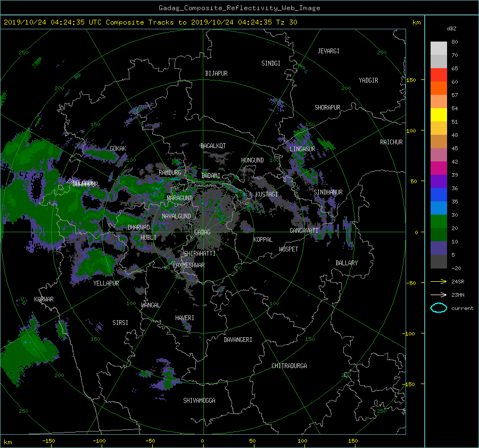479x448 pixels.
Task: Click the NAVALGUND city label
Action: coord(176,216)
